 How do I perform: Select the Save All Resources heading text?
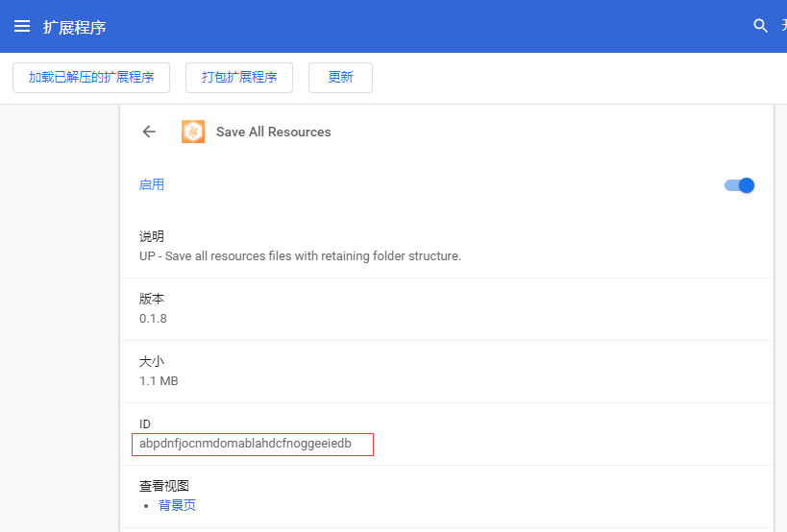click(273, 132)
